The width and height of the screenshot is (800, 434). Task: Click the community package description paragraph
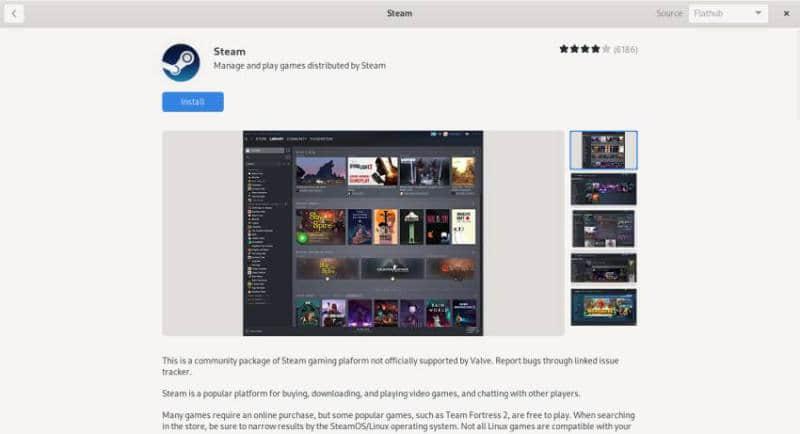pos(398,365)
